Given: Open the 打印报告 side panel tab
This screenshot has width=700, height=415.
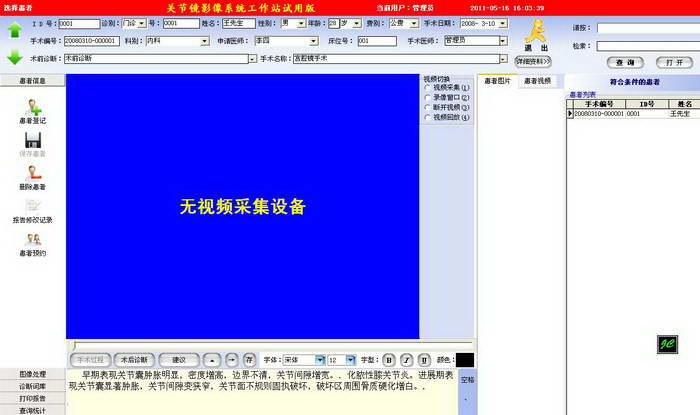Looking at the screenshot, I should (x=33, y=398).
